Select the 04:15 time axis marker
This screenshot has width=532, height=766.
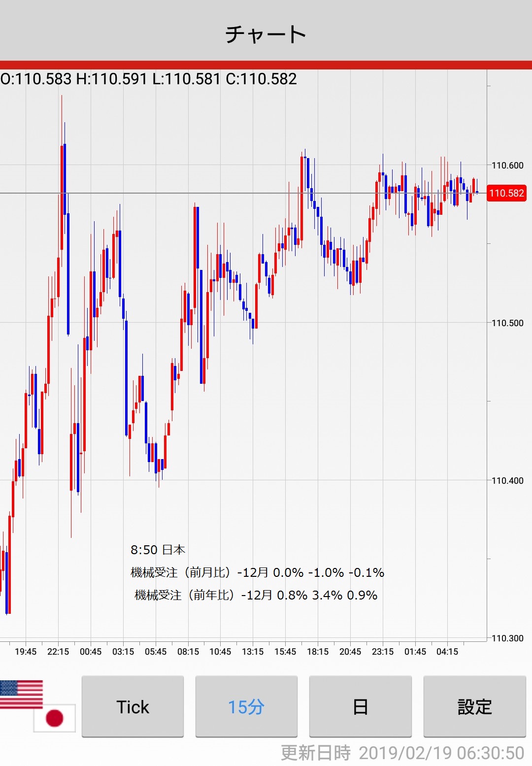(x=447, y=652)
